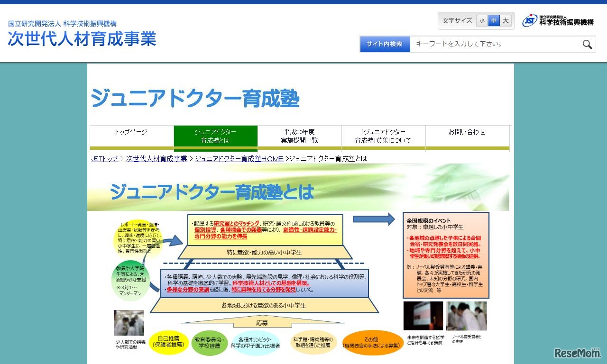This screenshot has height=364, width=607.
Task: Click the 次世代人材育成事業 site title
Action: [81, 39]
